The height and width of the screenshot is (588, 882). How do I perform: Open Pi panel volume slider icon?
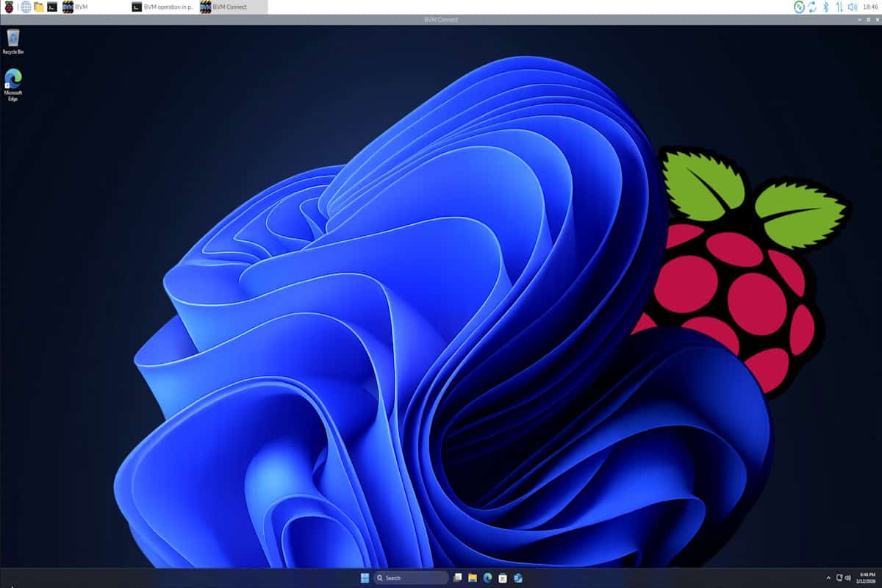[x=852, y=7]
